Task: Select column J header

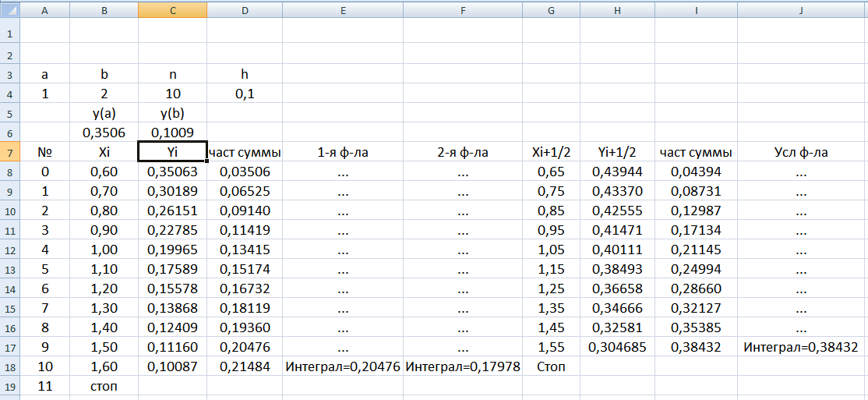Action: [800, 9]
